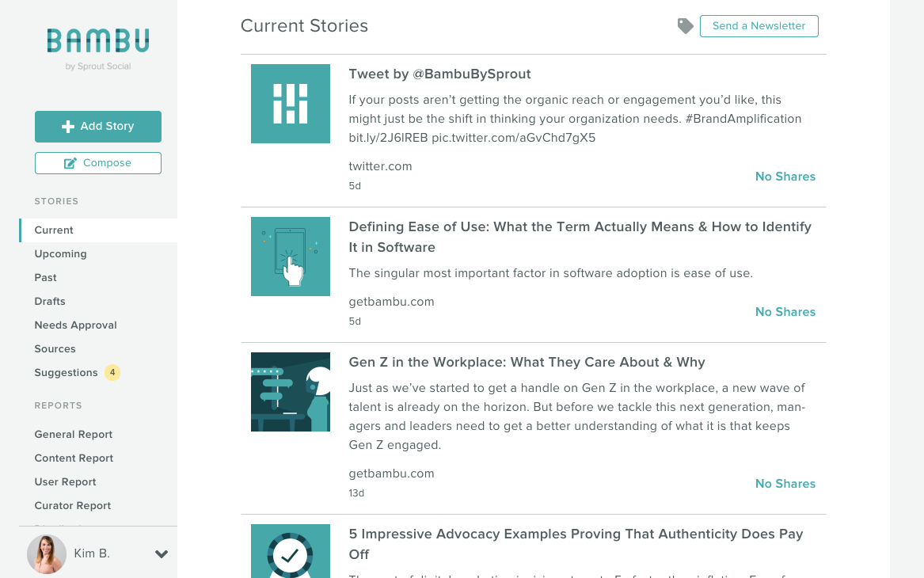The image size is (924, 578).
Task: Open the Curator Report
Action: click(73, 505)
